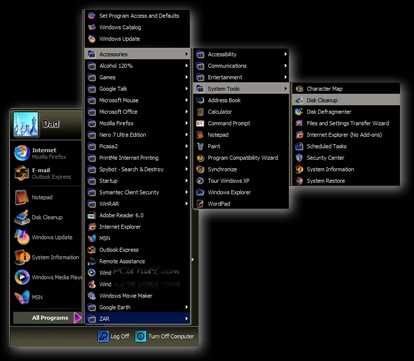Open Notepad in the Start menu left pane

pyautogui.click(x=47, y=197)
